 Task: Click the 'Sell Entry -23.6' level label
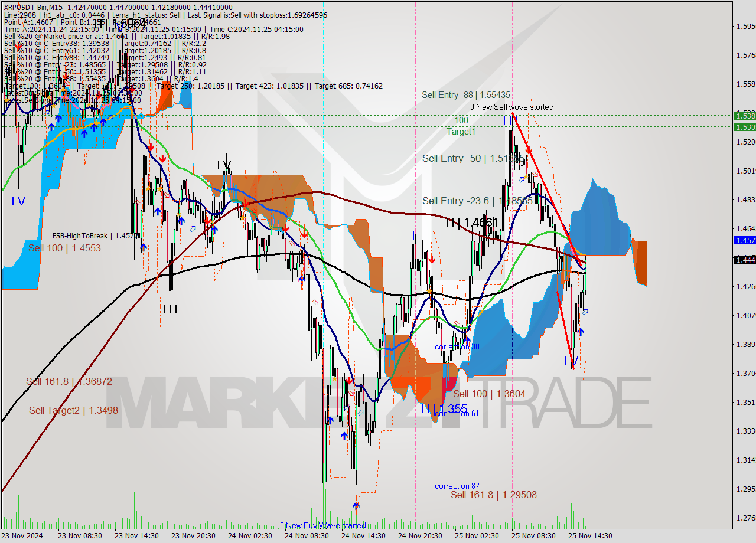tap(477, 201)
